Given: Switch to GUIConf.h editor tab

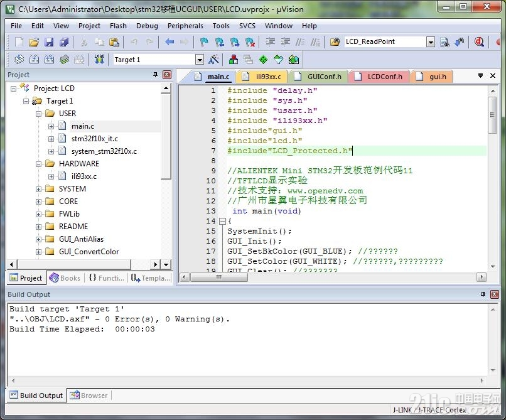Looking at the screenshot, I should click(x=319, y=77).
